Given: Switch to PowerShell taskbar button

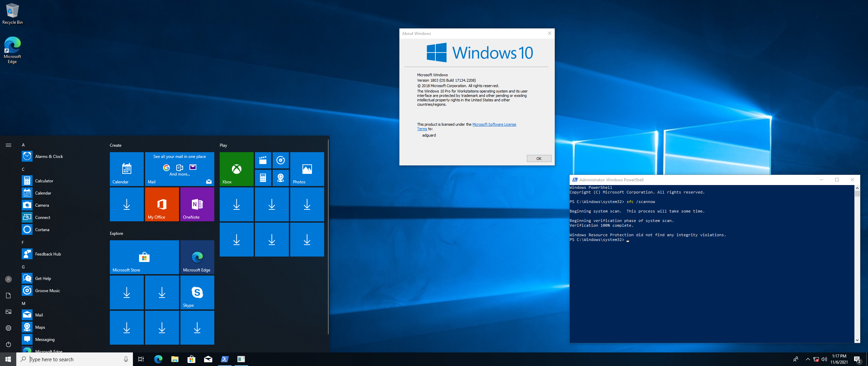Looking at the screenshot, I should [225, 359].
